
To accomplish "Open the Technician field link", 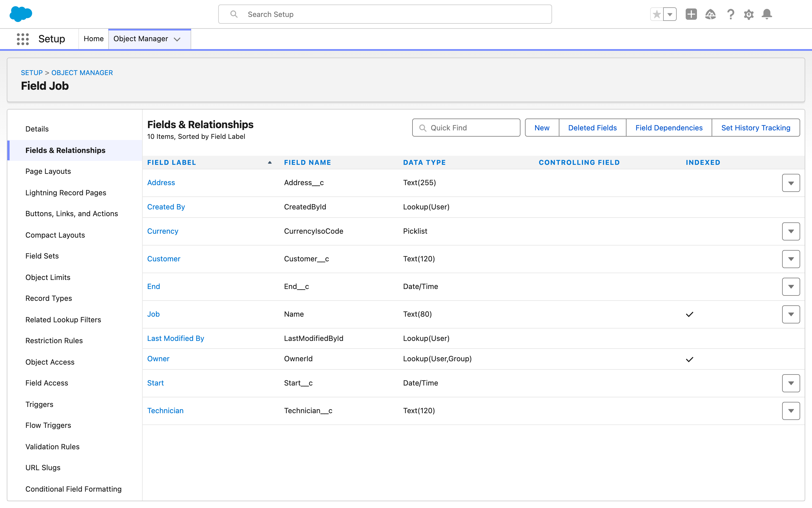I will point(166,411).
